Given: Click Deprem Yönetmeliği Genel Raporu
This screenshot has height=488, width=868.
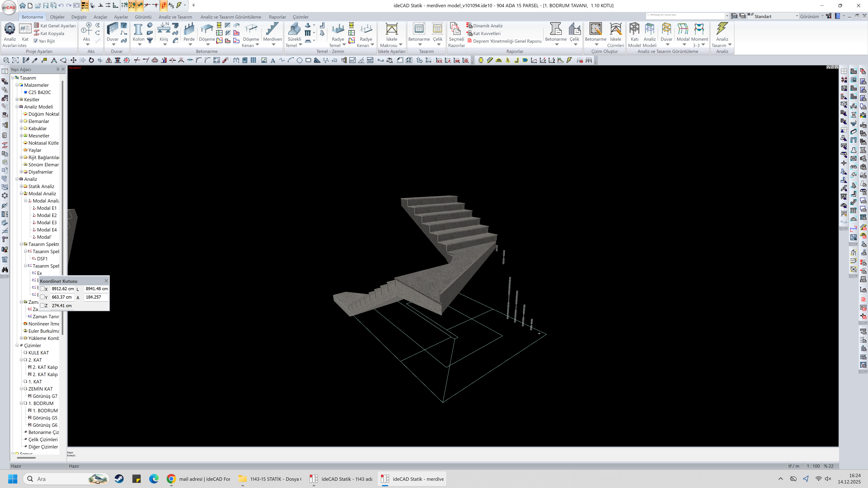Looking at the screenshot, I should click(507, 41).
